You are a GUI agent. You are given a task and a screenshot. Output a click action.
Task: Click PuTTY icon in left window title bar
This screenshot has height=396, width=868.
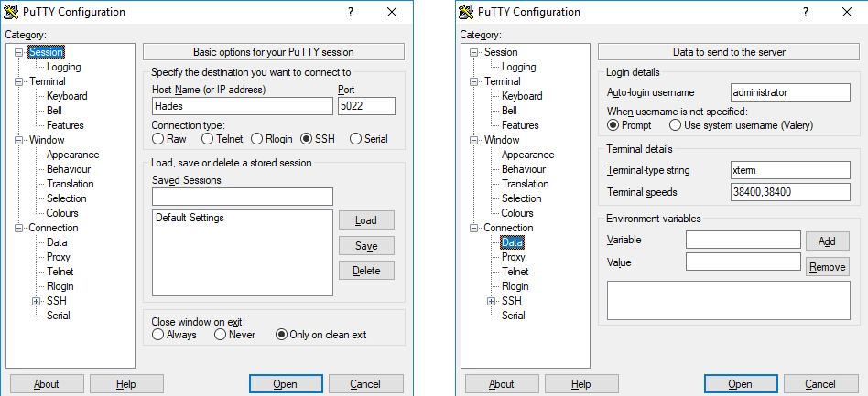(x=12, y=12)
